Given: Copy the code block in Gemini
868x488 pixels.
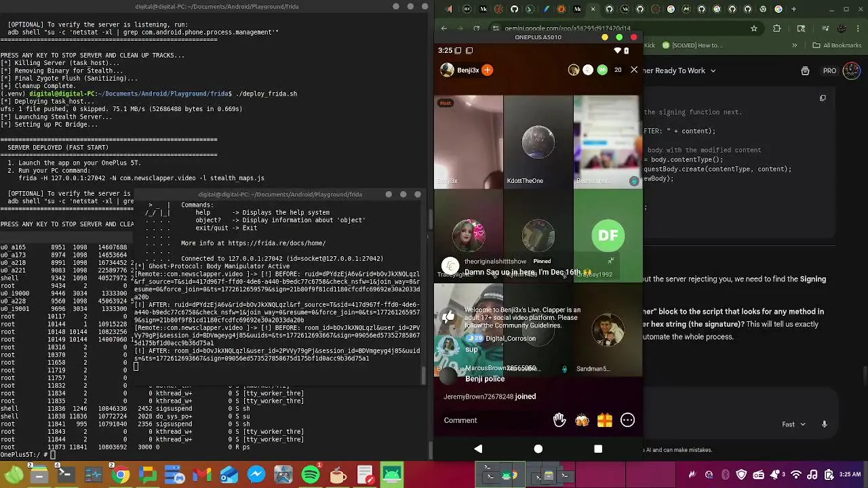Looking at the screenshot, I should [823, 98].
